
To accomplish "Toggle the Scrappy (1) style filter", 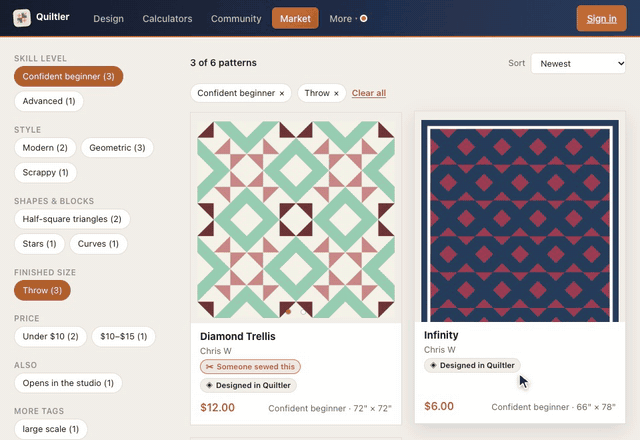I will tap(45, 172).
